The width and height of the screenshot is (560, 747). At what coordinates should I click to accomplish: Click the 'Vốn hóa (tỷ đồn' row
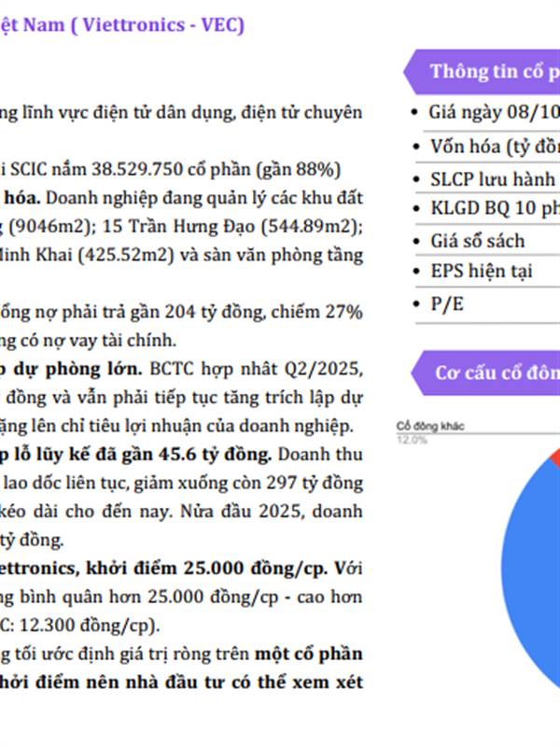(486, 147)
